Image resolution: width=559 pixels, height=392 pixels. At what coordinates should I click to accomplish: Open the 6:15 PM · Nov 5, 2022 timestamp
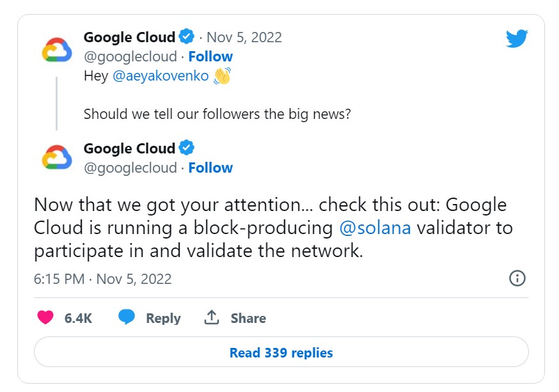pos(102,279)
